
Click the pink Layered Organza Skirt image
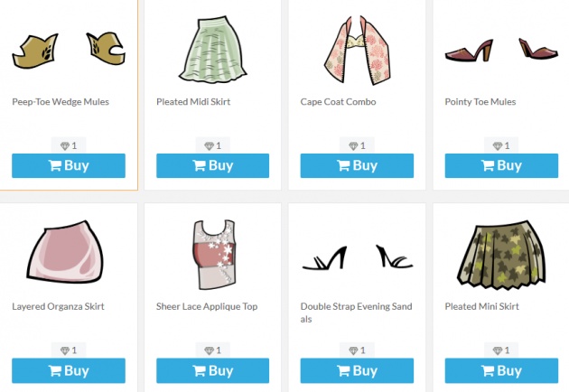pyautogui.click(x=65, y=252)
